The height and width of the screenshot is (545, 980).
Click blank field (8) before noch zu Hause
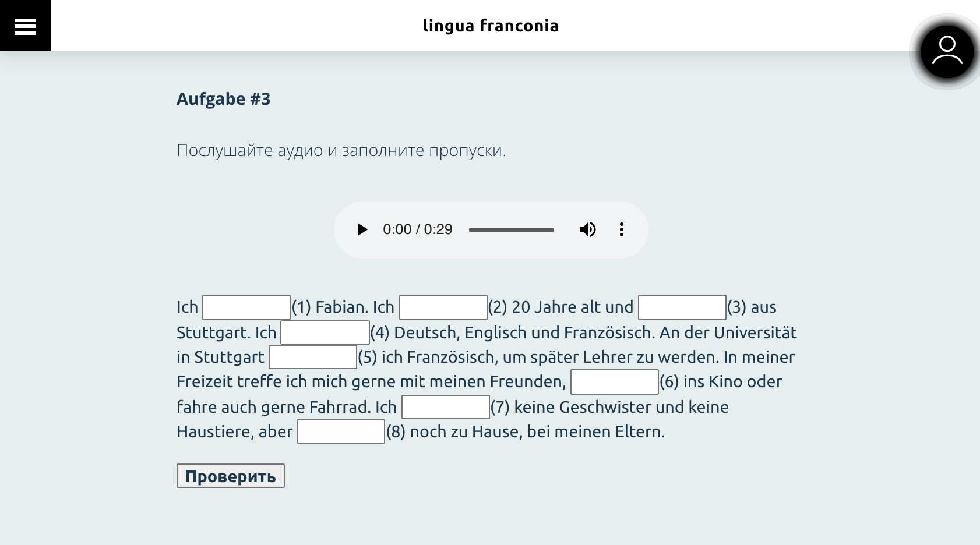coord(340,432)
